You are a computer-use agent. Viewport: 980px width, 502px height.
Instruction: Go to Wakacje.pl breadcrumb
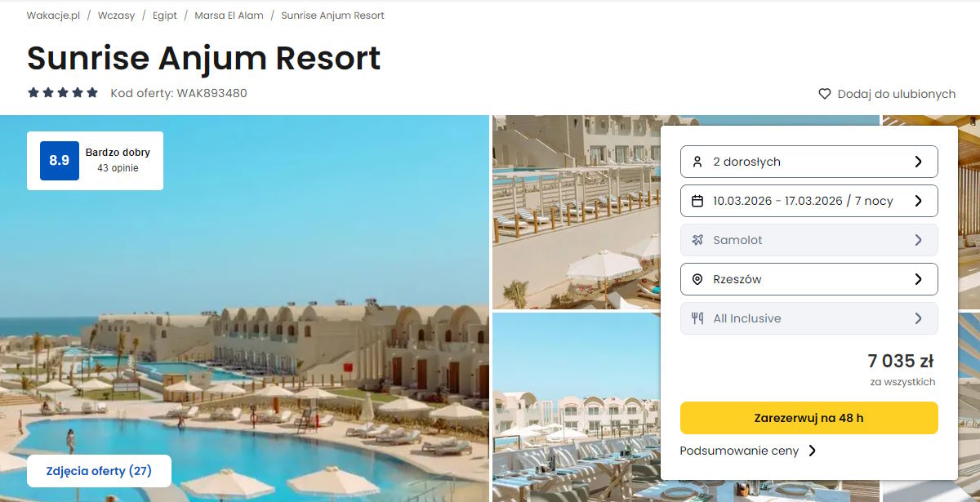53,16
